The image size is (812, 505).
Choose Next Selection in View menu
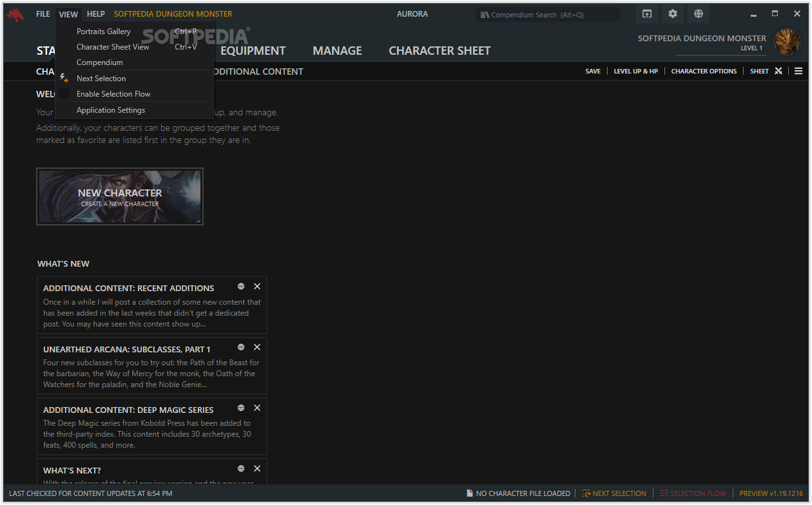[135, 79]
